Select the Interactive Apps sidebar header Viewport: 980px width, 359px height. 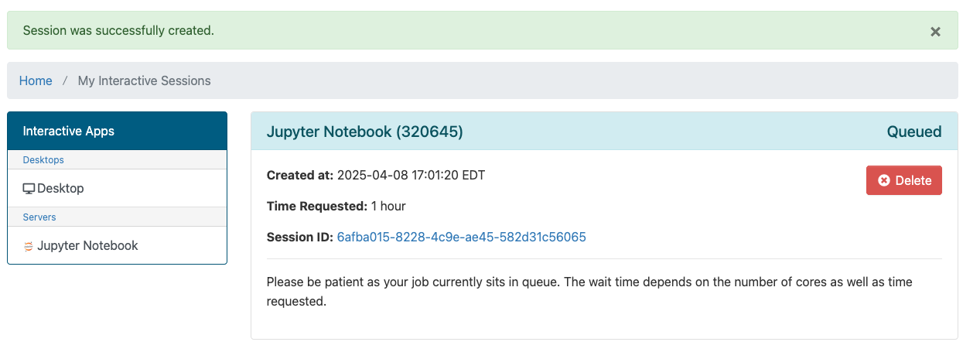click(x=69, y=131)
